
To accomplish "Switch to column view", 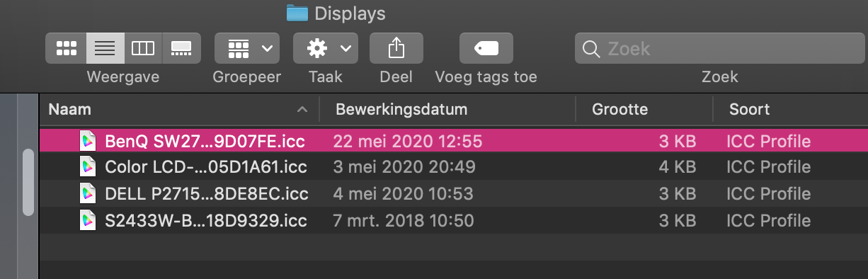I will [x=143, y=48].
